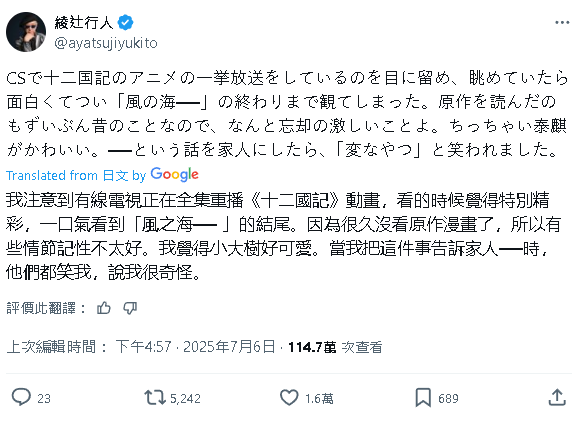Click the "Translated from 日文 by" link
This screenshot has width=581, height=421.
coord(76,175)
